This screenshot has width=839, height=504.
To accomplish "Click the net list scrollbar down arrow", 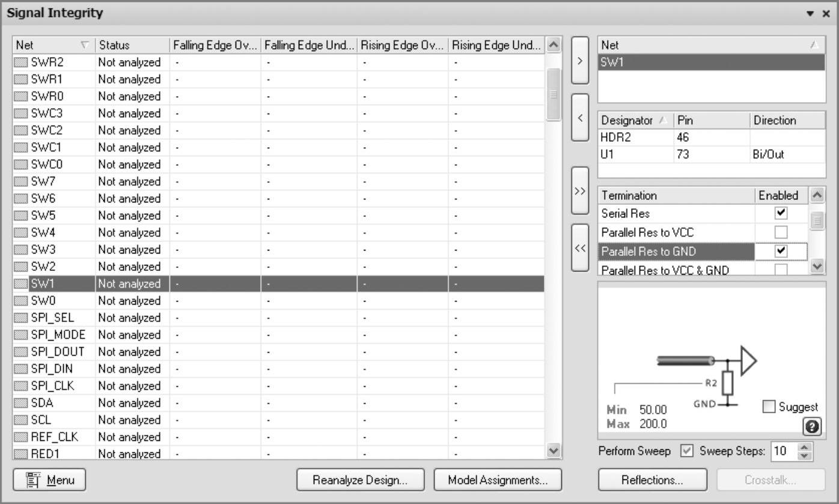I will coord(554,451).
